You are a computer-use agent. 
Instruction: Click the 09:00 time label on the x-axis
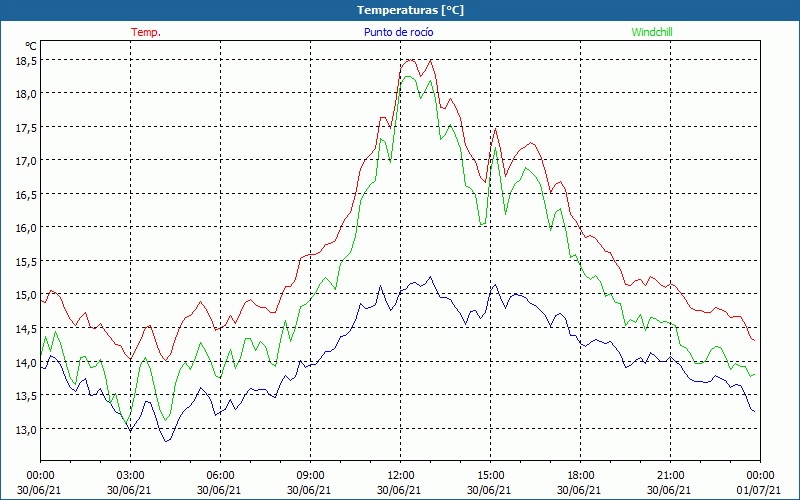coord(310,476)
